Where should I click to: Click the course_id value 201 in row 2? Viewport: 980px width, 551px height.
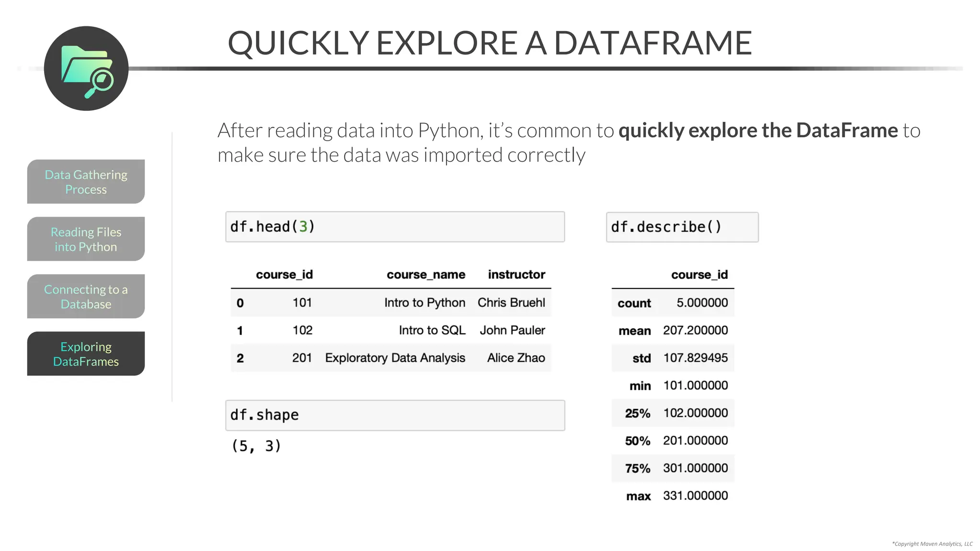pyautogui.click(x=302, y=358)
